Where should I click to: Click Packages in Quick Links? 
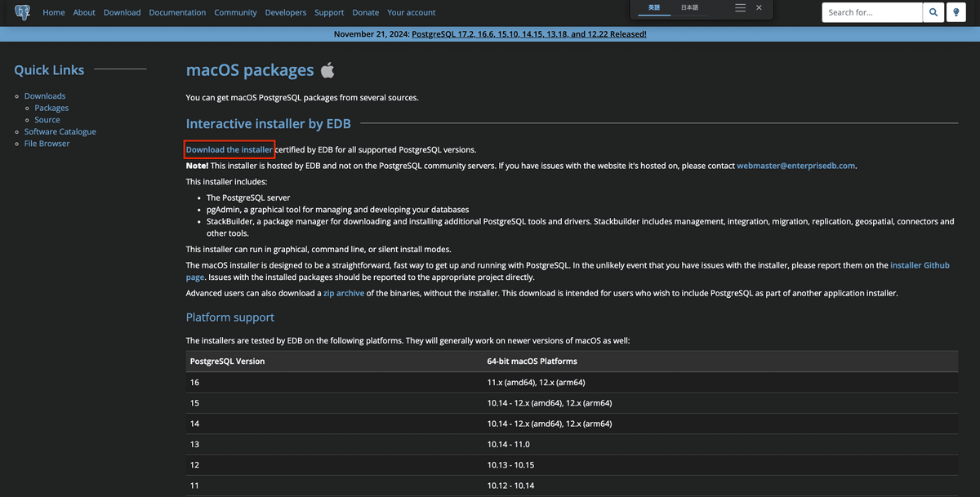tap(51, 108)
